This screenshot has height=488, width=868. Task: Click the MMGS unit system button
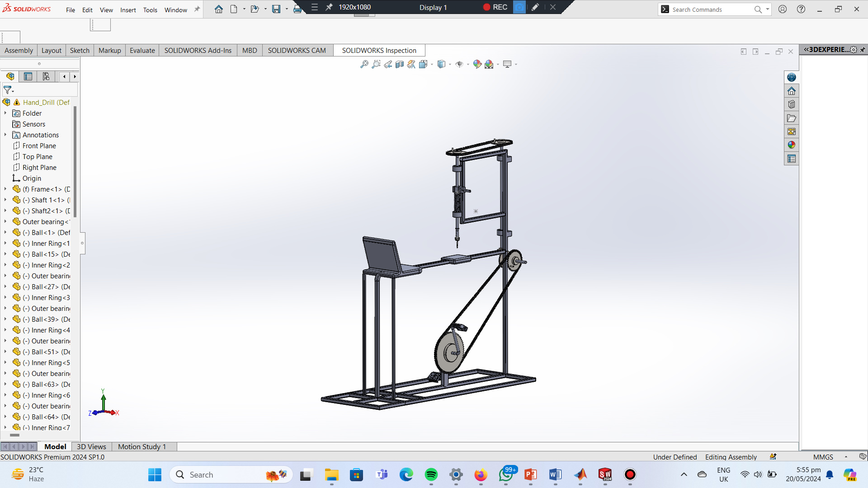click(x=823, y=457)
